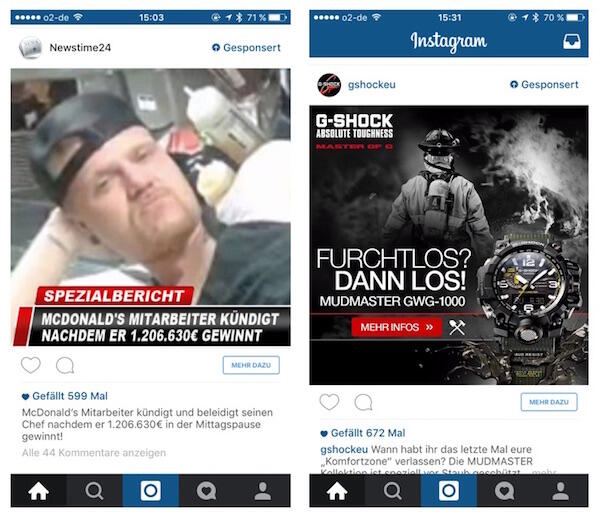
Task: Open the camera tab in left phone
Action: point(150,491)
